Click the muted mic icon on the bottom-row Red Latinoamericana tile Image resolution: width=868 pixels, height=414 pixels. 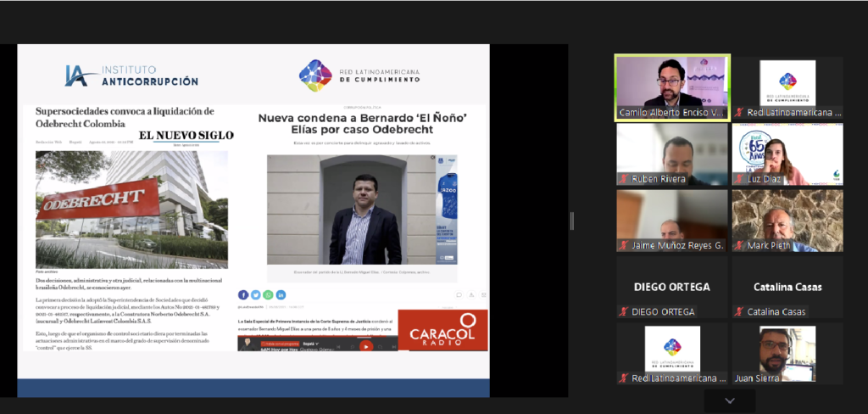(x=624, y=378)
